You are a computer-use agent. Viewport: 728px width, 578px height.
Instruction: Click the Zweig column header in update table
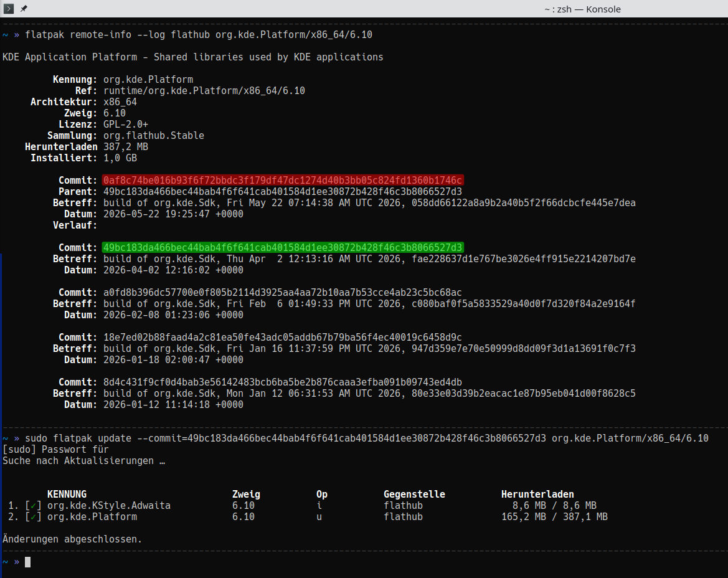[x=246, y=495]
